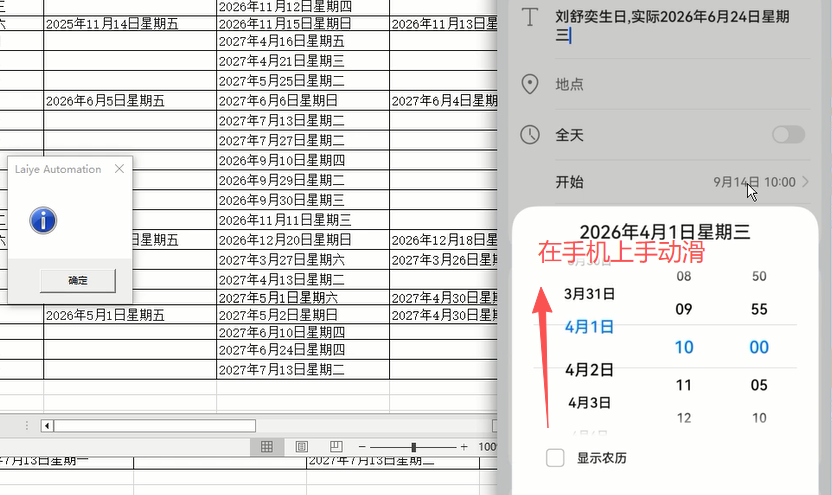Click cell 2027年5月1日星期六
The height and width of the screenshot is (495, 832).
click(303, 298)
